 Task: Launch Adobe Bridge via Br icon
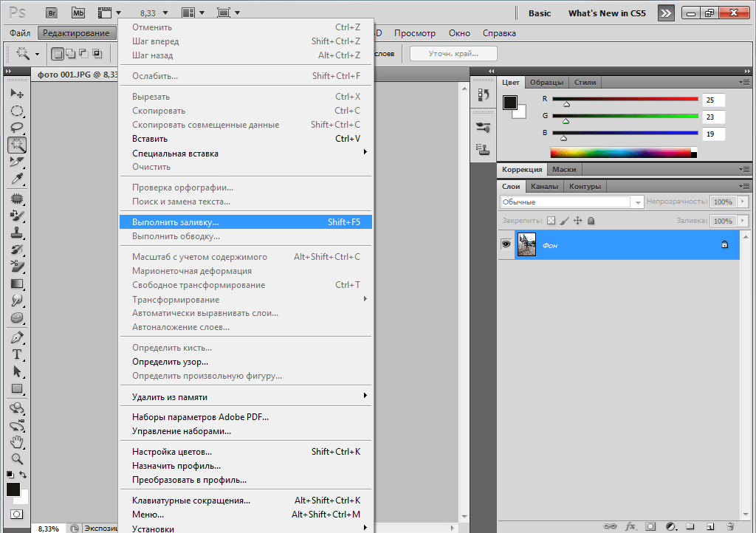click(51, 13)
